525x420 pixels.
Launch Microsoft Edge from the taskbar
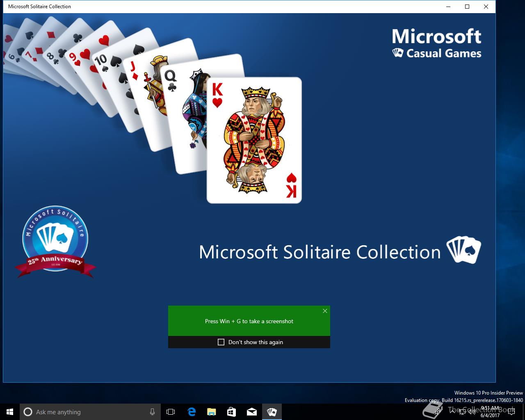click(191, 412)
